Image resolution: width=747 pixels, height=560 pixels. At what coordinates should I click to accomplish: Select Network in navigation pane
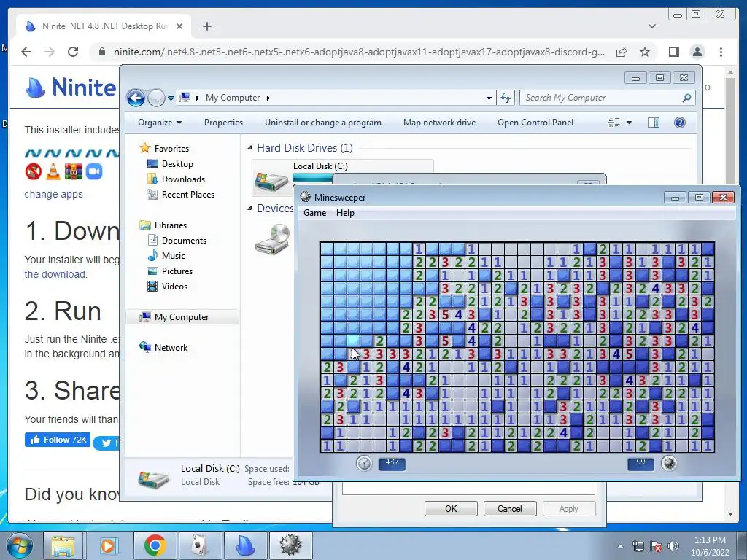pyautogui.click(x=163, y=348)
